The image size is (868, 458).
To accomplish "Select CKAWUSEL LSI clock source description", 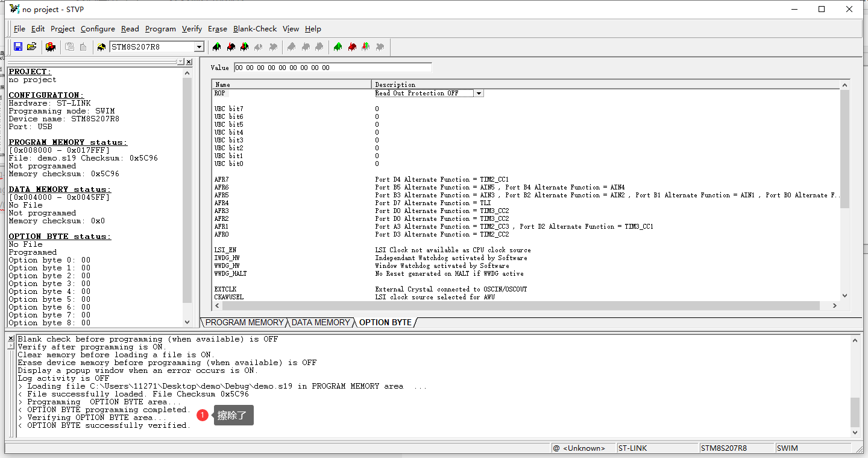I will coord(435,297).
